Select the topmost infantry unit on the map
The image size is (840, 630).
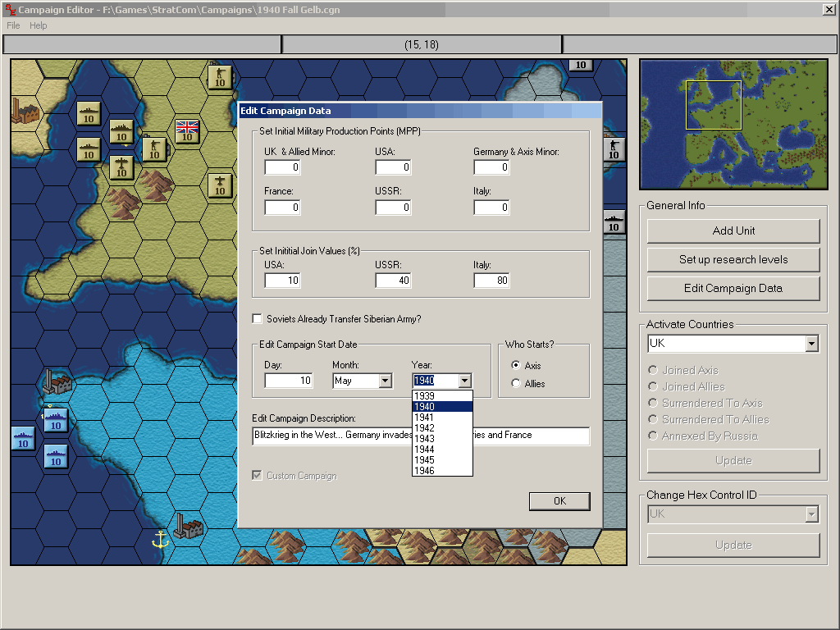coord(220,76)
